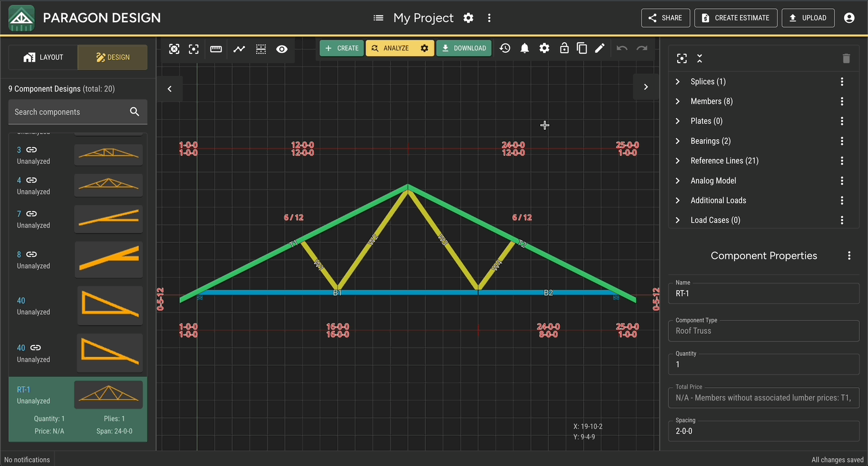
Task: Open the project three-dot menu
Action: (x=489, y=18)
